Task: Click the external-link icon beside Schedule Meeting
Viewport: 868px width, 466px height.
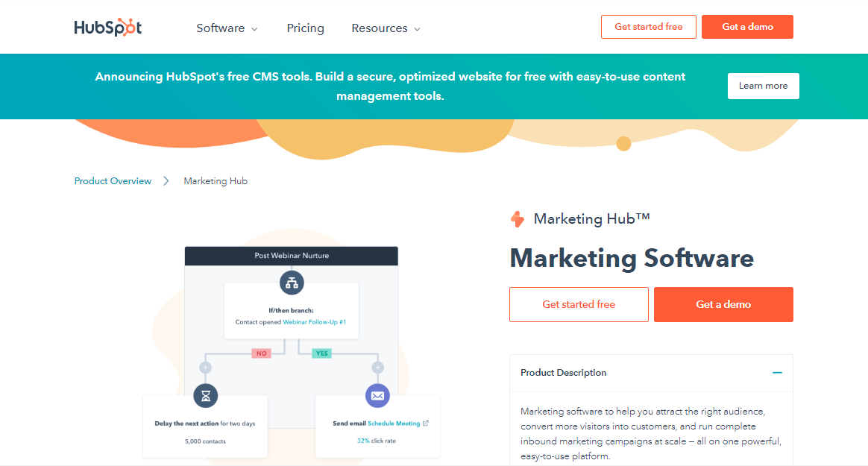Action: pos(425,422)
